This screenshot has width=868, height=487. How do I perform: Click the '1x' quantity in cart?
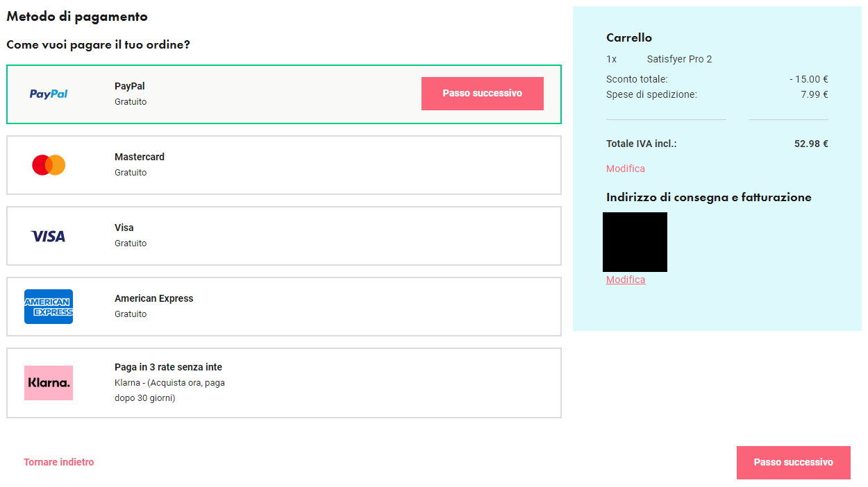[x=611, y=59]
